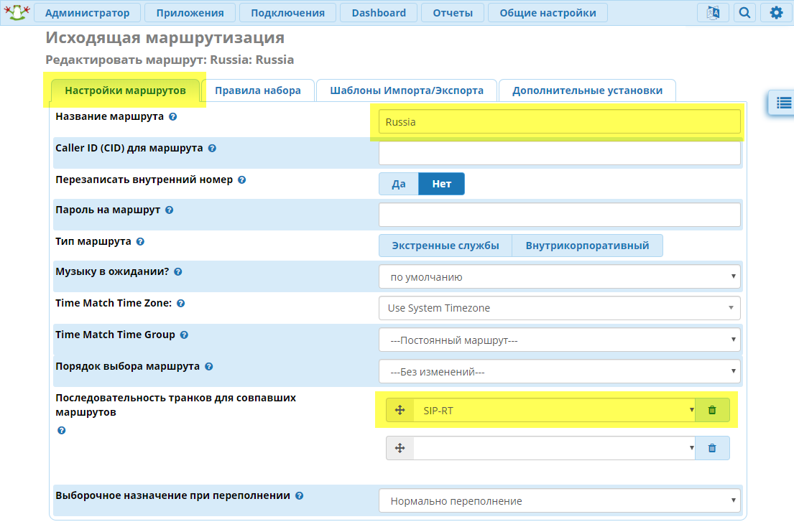Open the SIP-RT trunk dropdown

555,410
